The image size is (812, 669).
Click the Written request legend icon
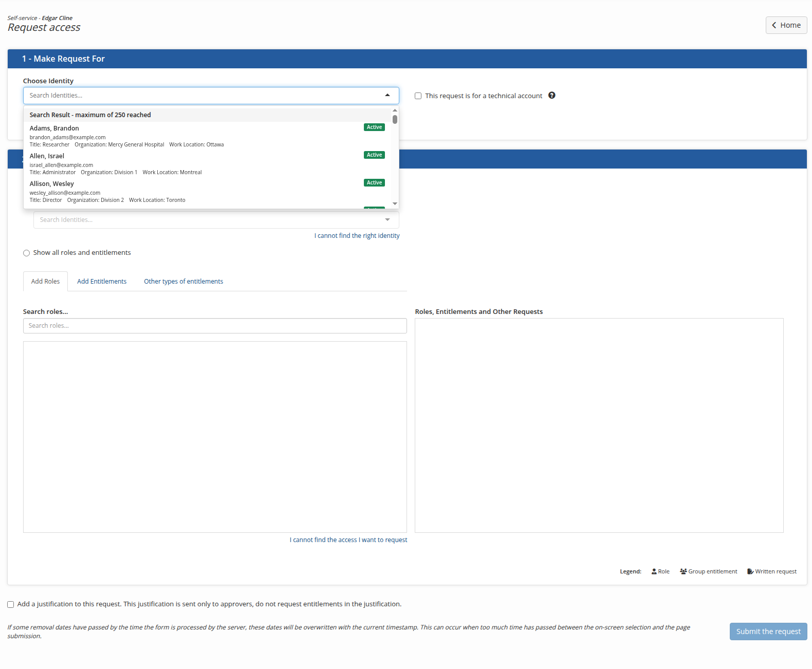750,571
